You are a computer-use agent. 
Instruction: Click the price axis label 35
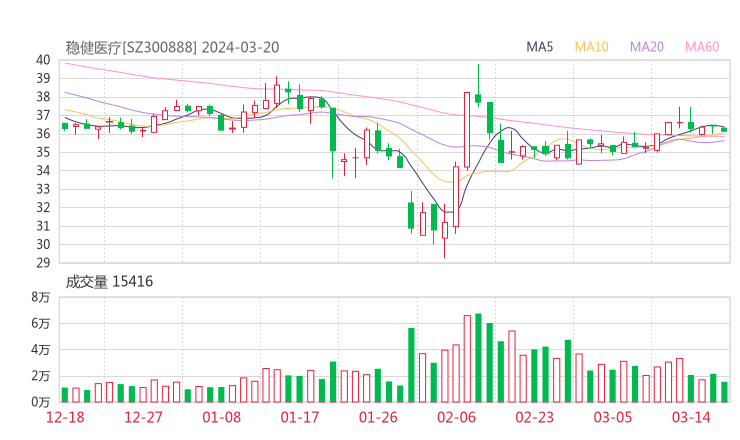tap(43, 152)
